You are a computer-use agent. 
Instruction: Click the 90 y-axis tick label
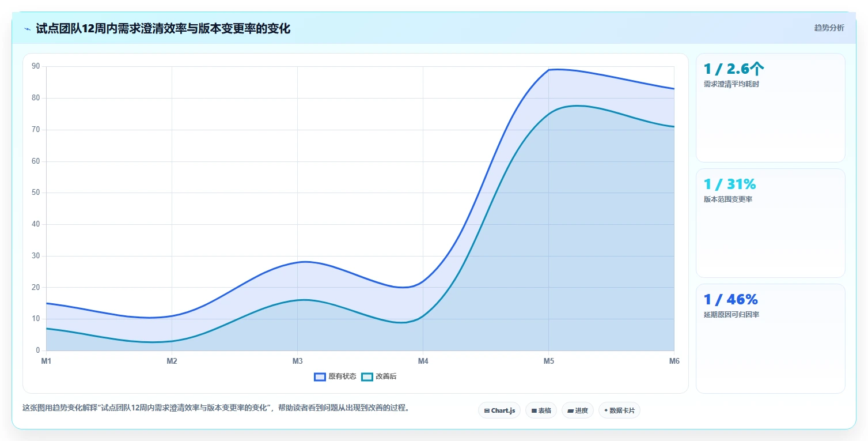coord(36,66)
